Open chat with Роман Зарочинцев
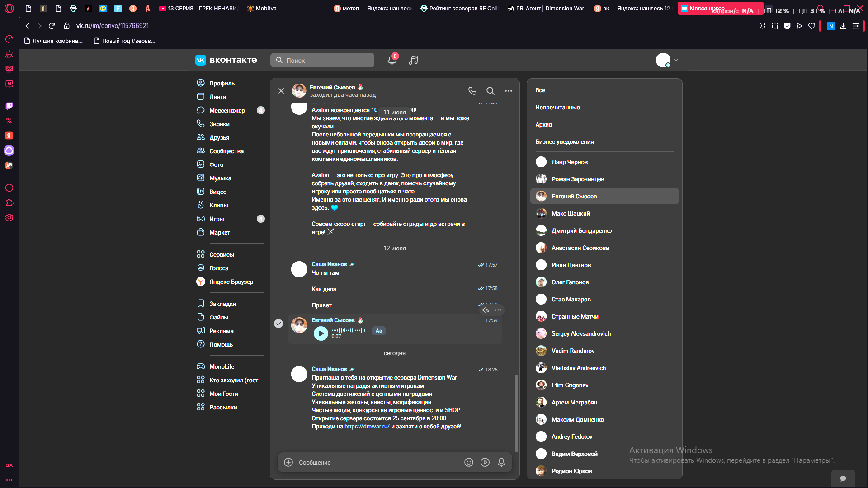868x488 pixels. [604, 179]
